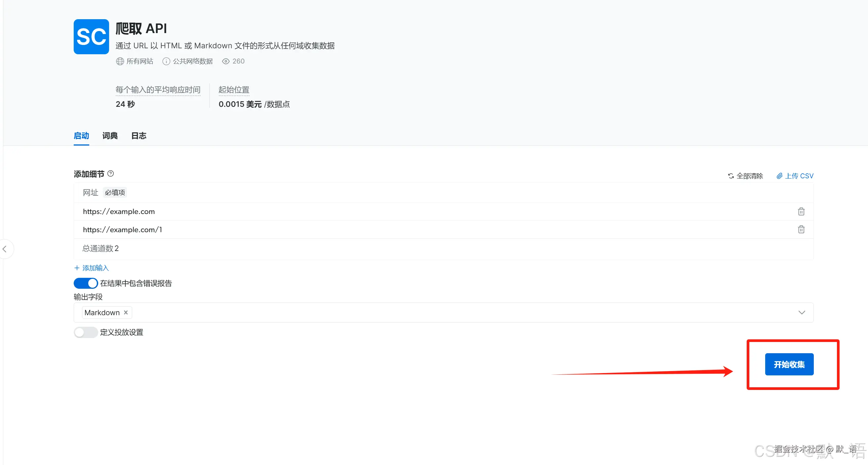Delete the https://example.com/1 row with trash icon
The height and width of the screenshot is (465, 868).
click(x=801, y=229)
